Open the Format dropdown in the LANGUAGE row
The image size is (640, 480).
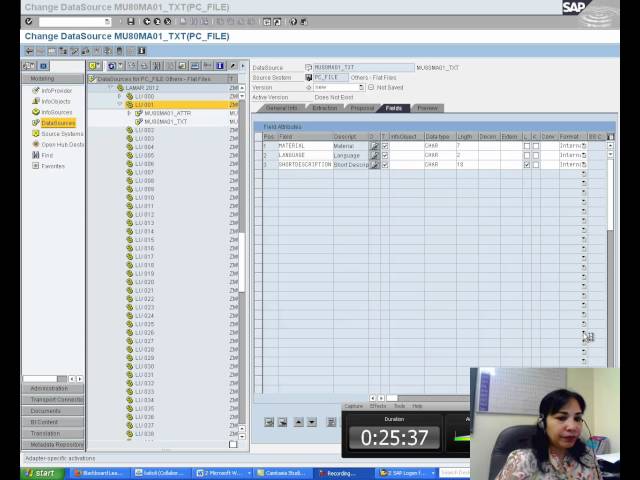(x=584, y=155)
